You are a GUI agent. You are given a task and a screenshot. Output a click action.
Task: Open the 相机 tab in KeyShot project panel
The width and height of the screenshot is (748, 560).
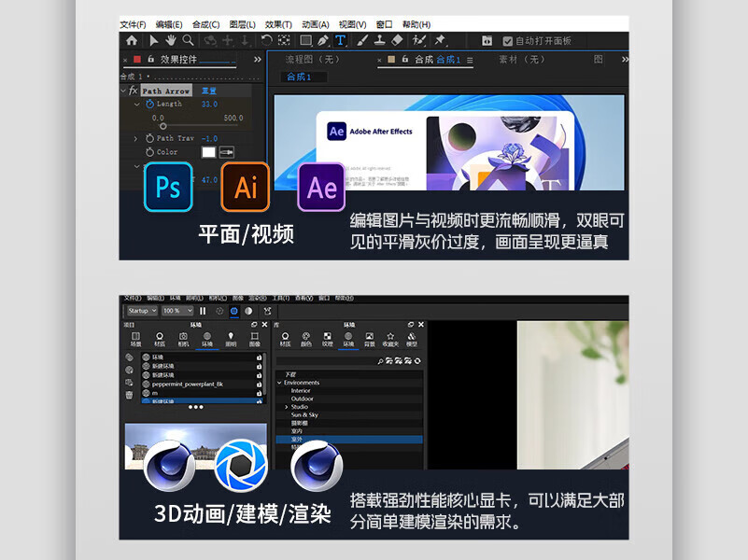tap(183, 340)
